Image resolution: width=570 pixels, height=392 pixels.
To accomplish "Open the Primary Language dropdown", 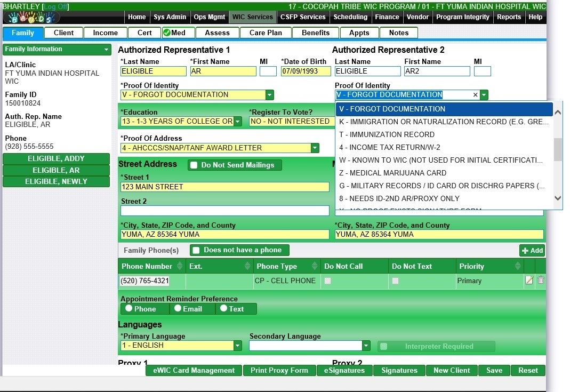I will click(x=238, y=346).
